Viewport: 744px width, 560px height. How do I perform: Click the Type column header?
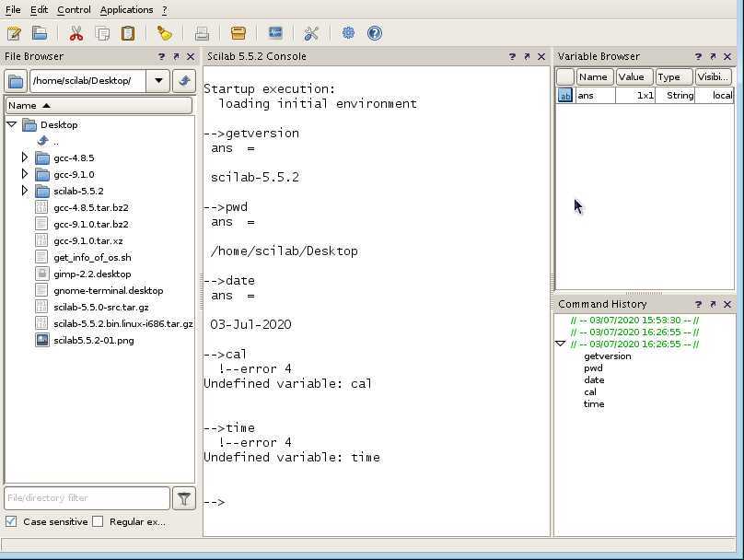pyautogui.click(x=674, y=76)
